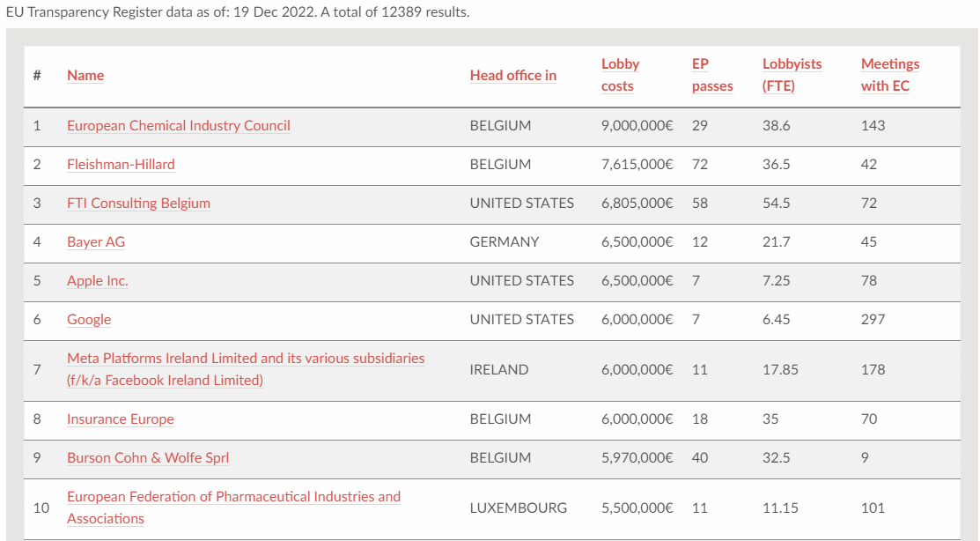The height and width of the screenshot is (541, 980).
Task: Click the Bayer AG link
Action: pyautogui.click(x=96, y=242)
